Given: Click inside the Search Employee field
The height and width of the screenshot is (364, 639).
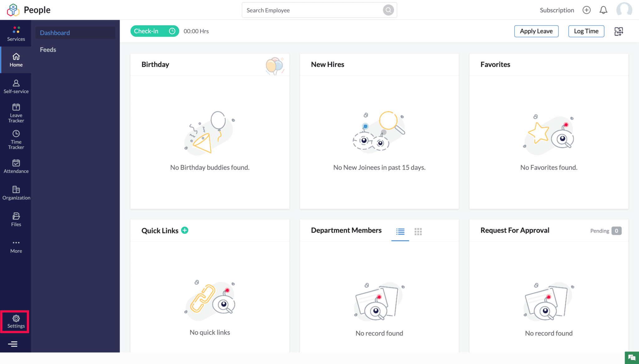Looking at the screenshot, I should 312,10.
